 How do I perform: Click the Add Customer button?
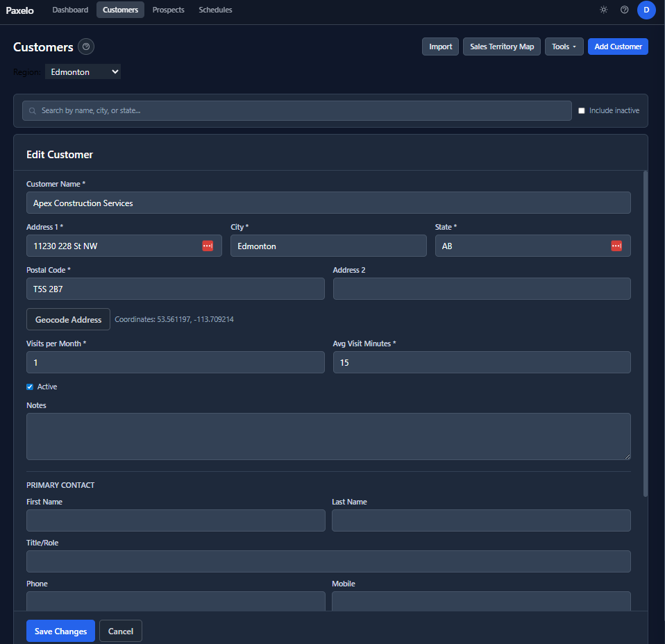point(618,46)
